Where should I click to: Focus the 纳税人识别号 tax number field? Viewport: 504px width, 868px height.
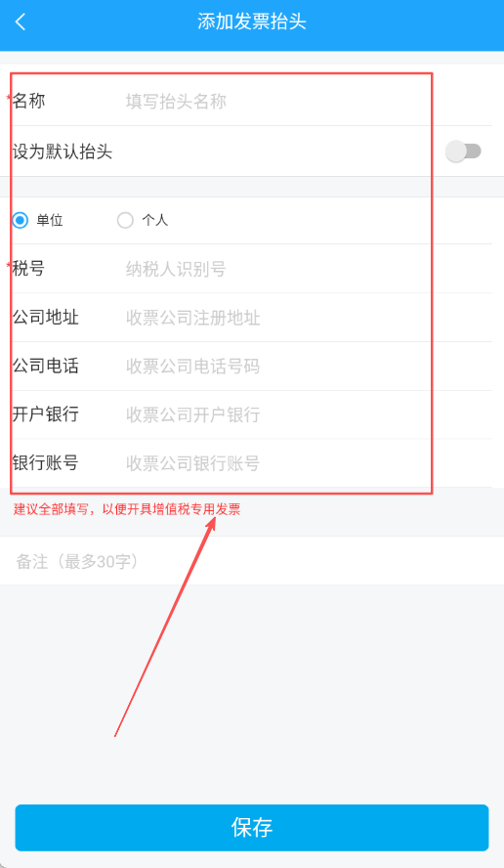[x=307, y=269]
